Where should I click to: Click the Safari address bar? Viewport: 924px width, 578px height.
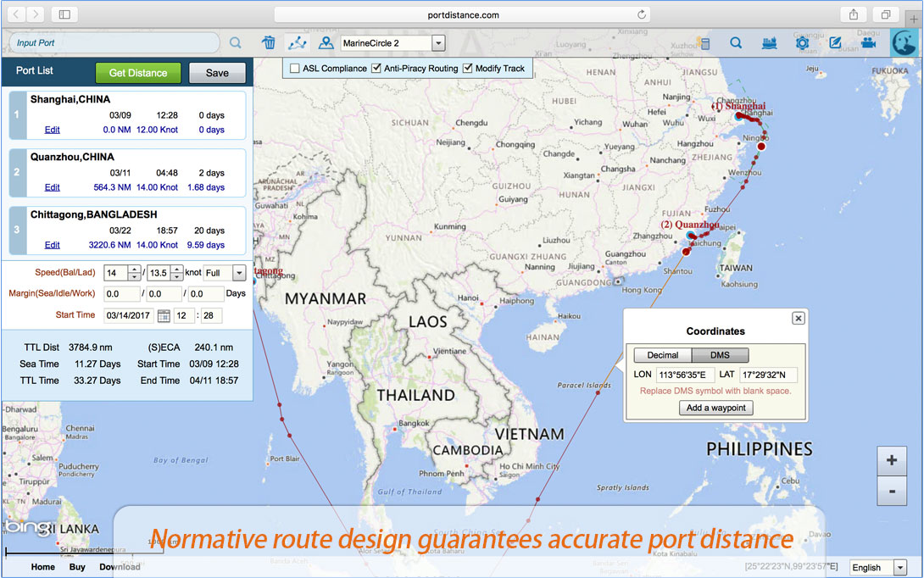tap(463, 14)
